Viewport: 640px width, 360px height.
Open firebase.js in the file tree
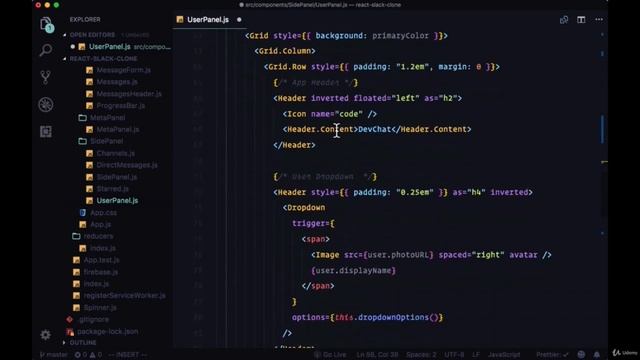click(101, 272)
